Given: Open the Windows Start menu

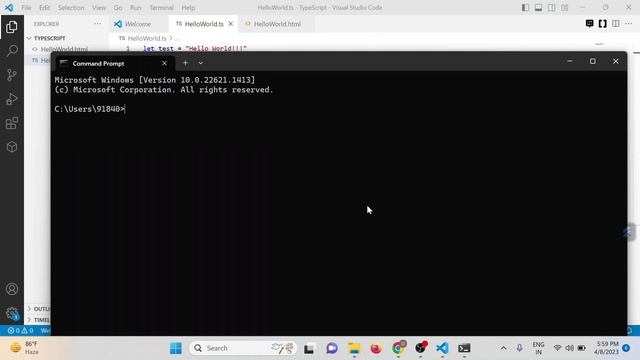Looking at the screenshot, I should (176, 348).
